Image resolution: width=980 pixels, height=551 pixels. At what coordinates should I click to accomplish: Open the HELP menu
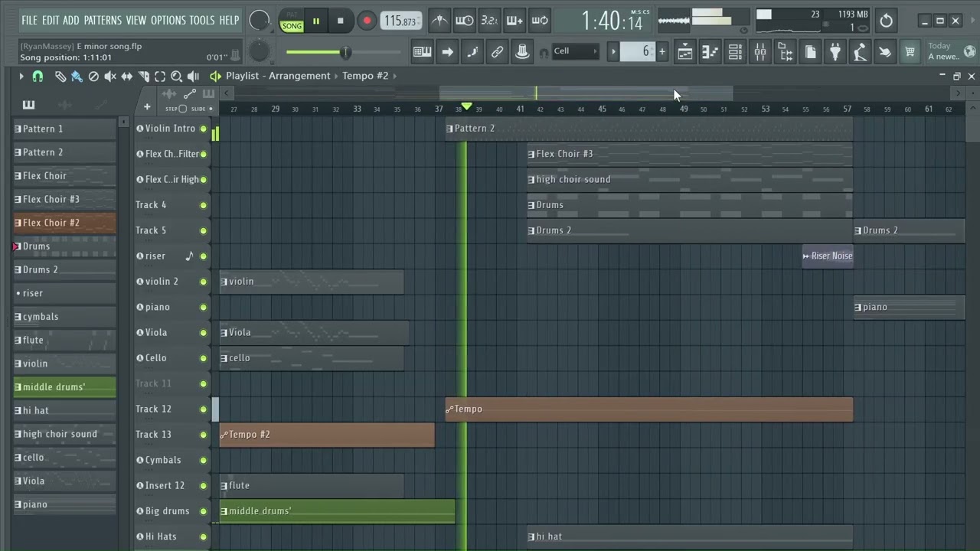click(229, 20)
